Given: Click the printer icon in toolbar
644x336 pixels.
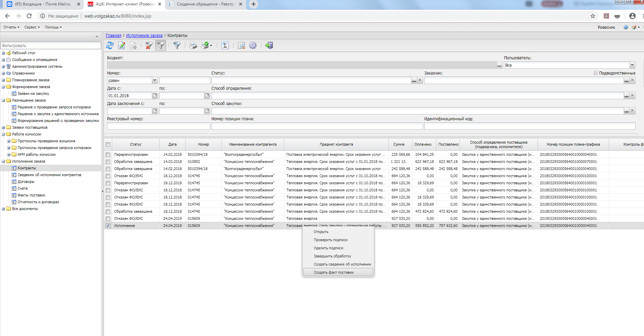Looking at the screenshot, I should [x=193, y=45].
